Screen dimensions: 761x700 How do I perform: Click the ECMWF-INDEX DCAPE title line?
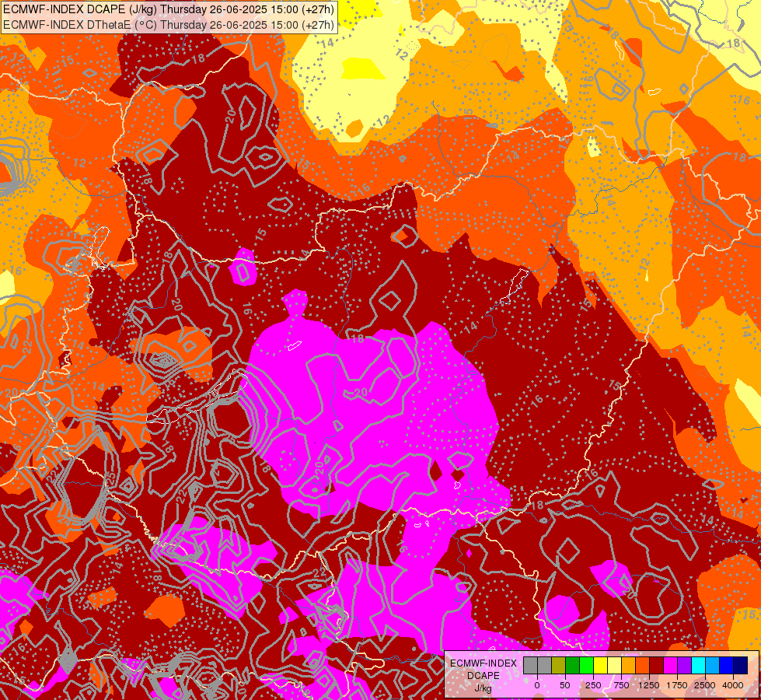pos(169,9)
